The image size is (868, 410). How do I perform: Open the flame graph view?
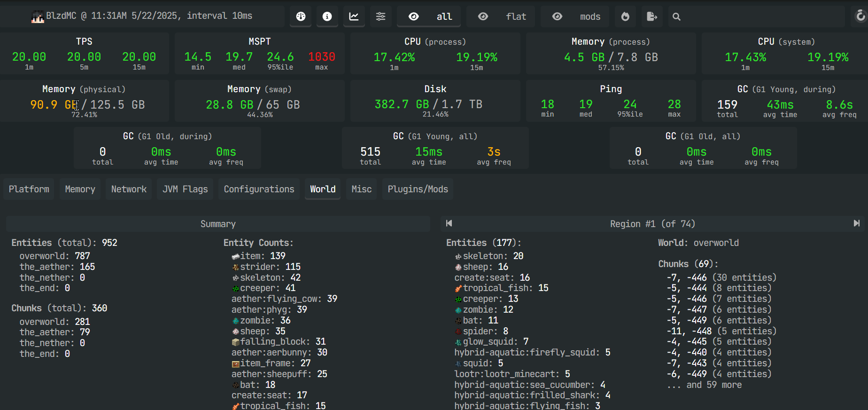tap(625, 16)
